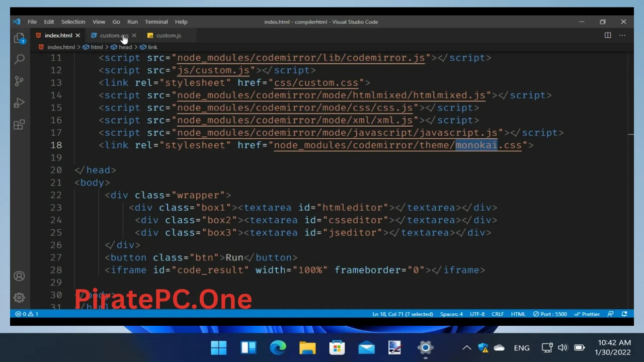Viewport: 644px width, 362px height.
Task: Click errors and warnings status indicator
Action: (x=27, y=314)
